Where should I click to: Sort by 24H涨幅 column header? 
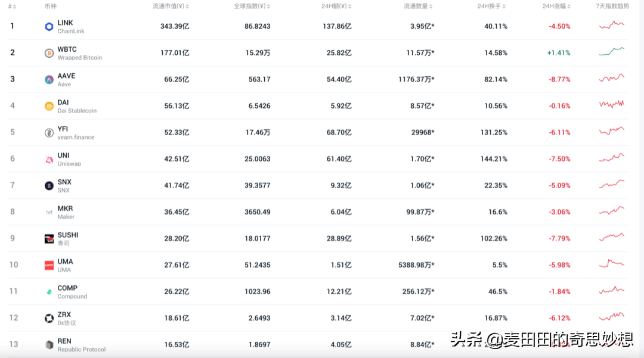556,6
